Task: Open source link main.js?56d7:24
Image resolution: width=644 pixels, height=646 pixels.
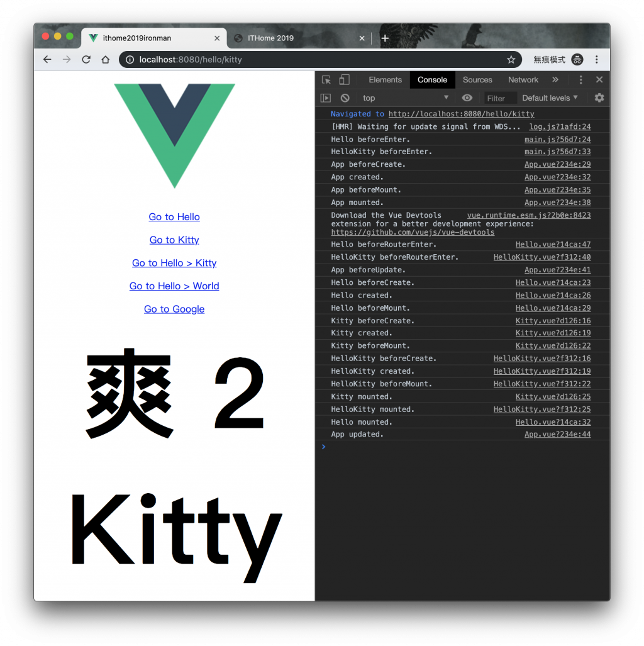Action: [x=557, y=139]
